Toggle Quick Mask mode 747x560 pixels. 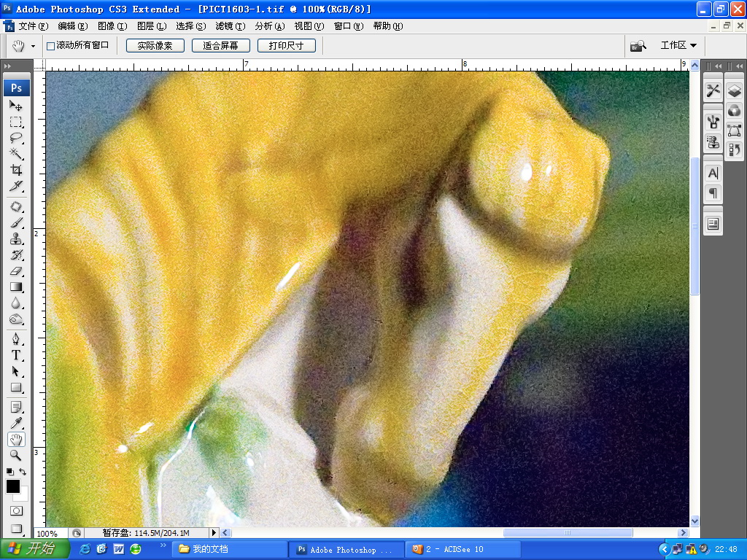pyautogui.click(x=16, y=510)
